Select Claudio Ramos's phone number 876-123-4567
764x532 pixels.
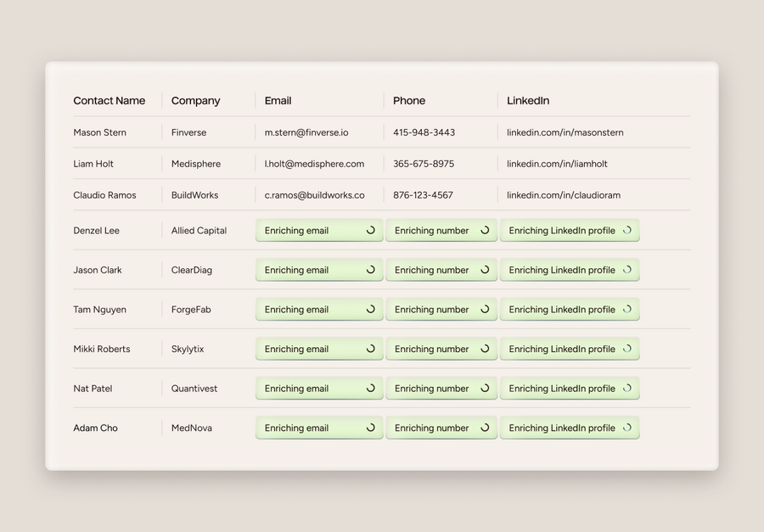420,195
